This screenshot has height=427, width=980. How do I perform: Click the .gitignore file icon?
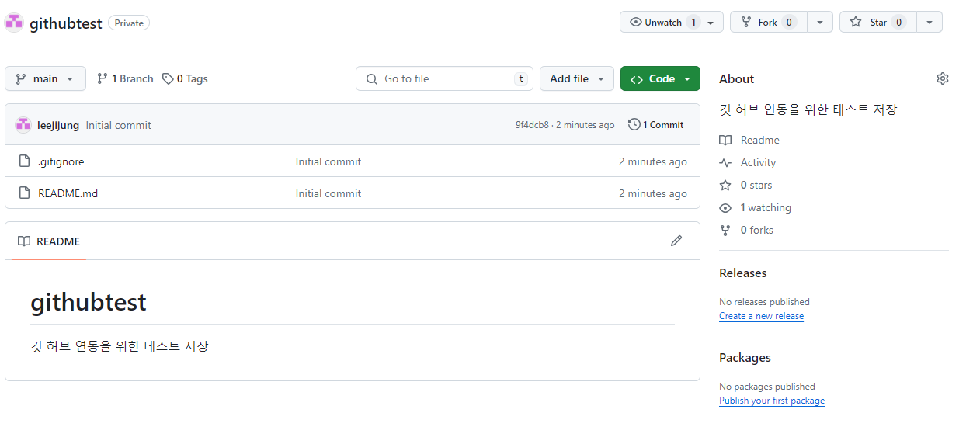[25, 161]
